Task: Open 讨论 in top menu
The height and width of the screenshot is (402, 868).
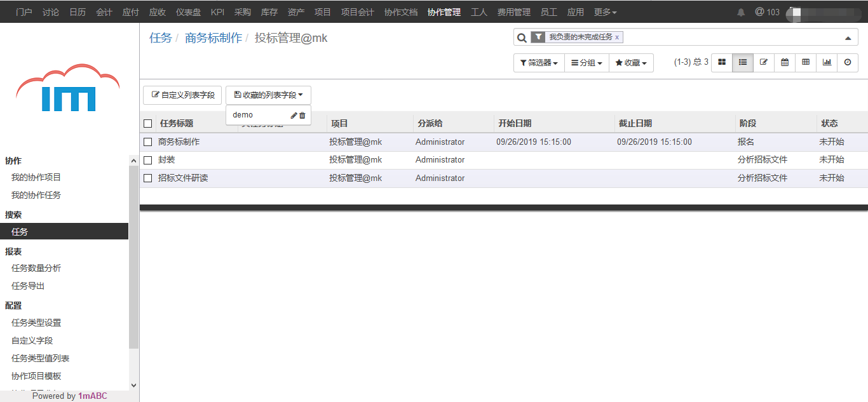Action: point(51,12)
